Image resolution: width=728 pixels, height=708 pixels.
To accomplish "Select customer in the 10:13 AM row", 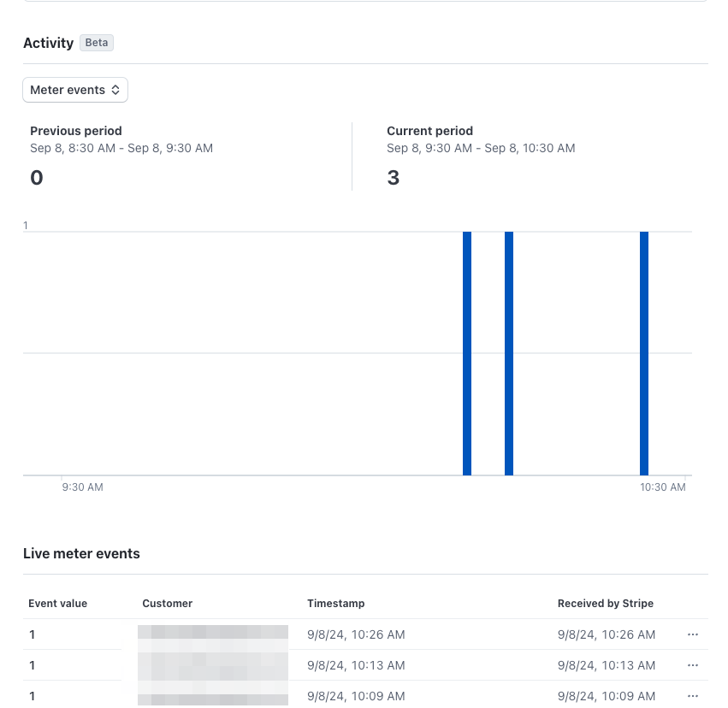I will [213, 665].
